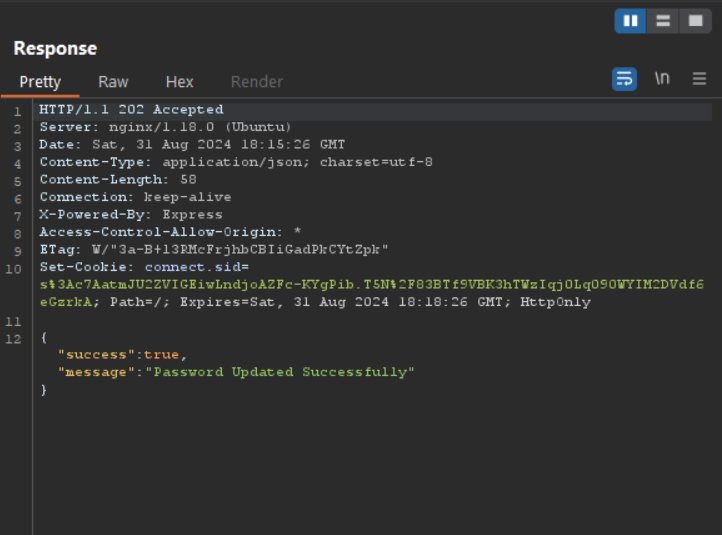Click line number 1 in gutter

(x=17, y=112)
